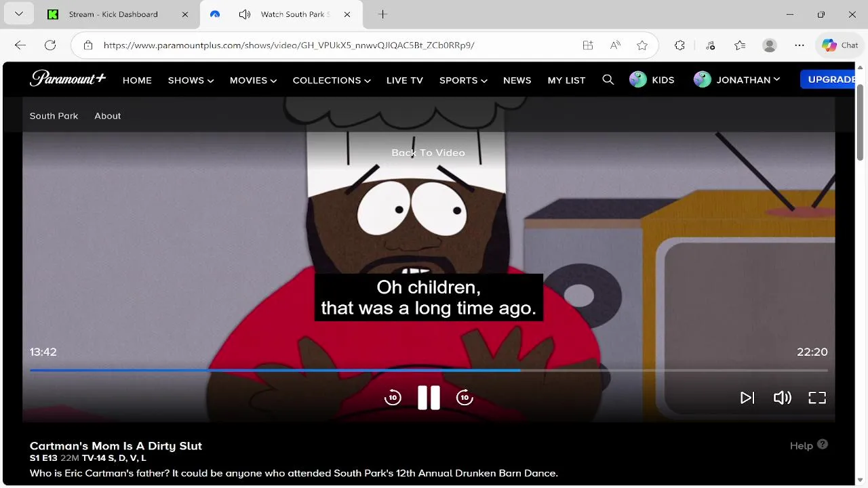This screenshot has height=488, width=868.
Task: Rewind 10 seconds button
Action: click(x=393, y=398)
